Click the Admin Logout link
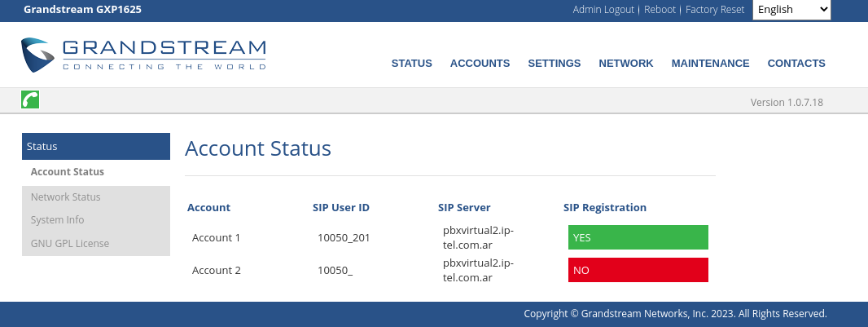The height and width of the screenshot is (327, 868). coord(603,10)
